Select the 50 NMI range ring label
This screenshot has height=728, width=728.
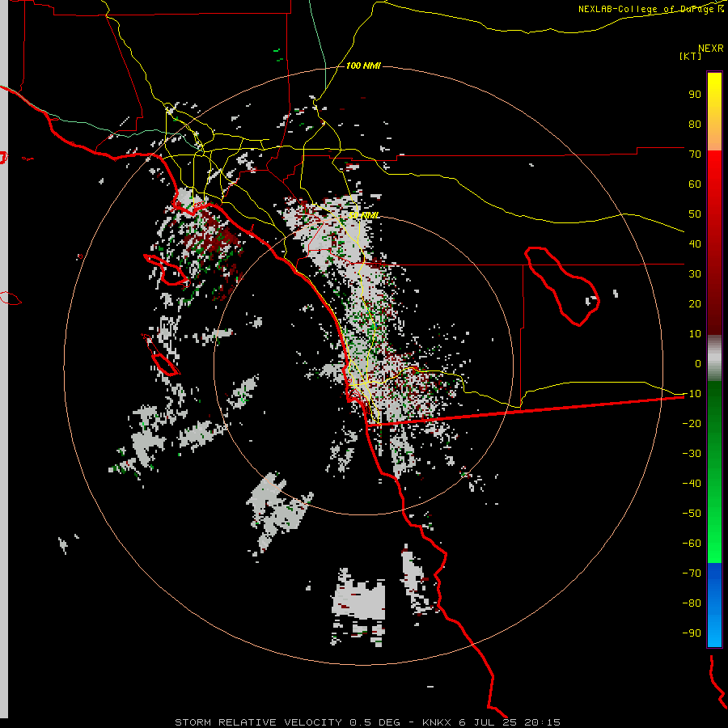click(363, 215)
